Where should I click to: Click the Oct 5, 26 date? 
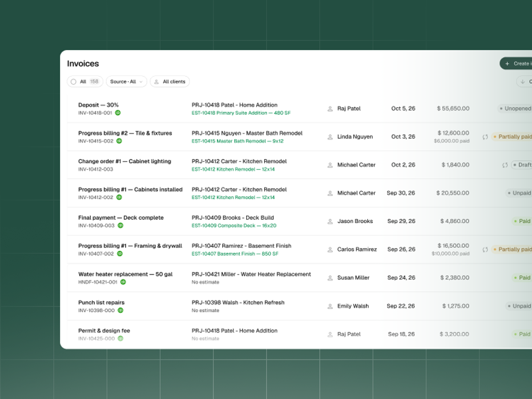pos(403,109)
